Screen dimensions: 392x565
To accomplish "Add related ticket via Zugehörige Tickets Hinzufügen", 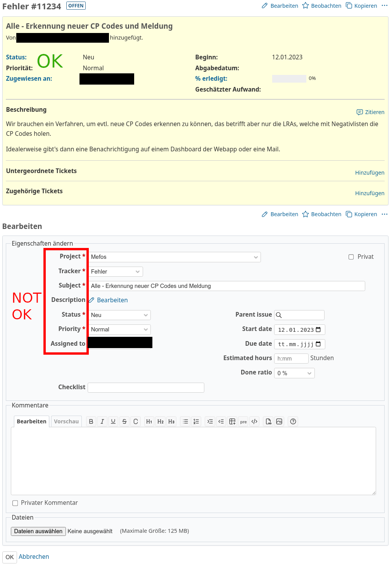I will (x=370, y=193).
